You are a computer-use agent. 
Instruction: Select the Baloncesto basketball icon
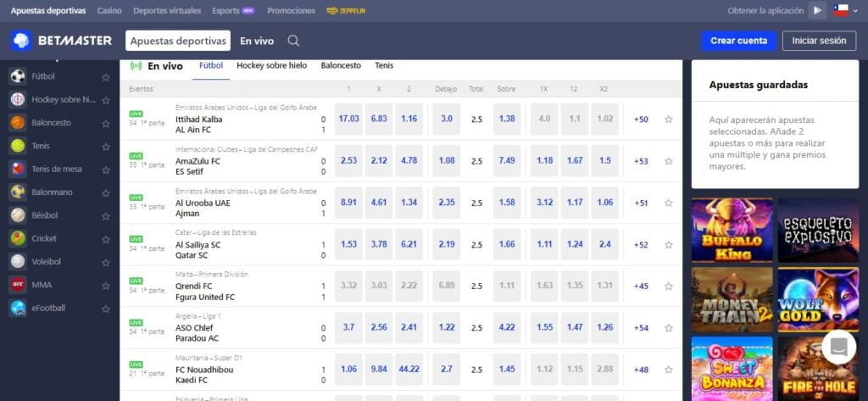pyautogui.click(x=18, y=123)
